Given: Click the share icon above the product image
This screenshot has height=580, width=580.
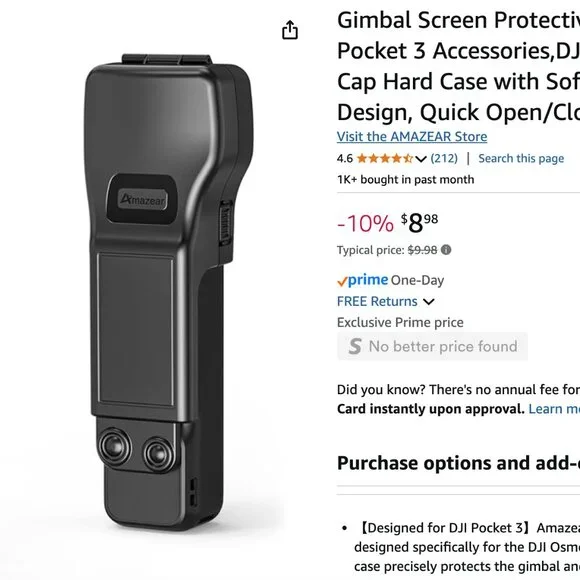Looking at the screenshot, I should tap(290, 30).
